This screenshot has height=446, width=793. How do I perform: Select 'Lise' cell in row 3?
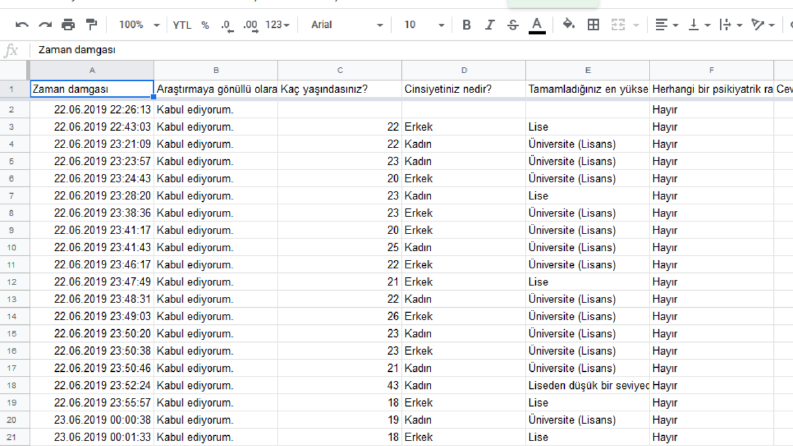pos(588,127)
